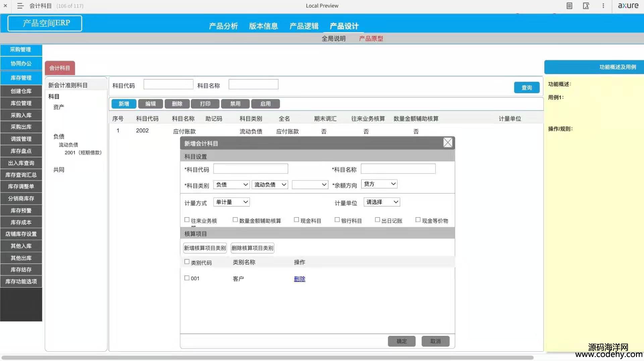644x361 pixels.
Task: Open the page notes document icon
Action: pyautogui.click(x=569, y=6)
